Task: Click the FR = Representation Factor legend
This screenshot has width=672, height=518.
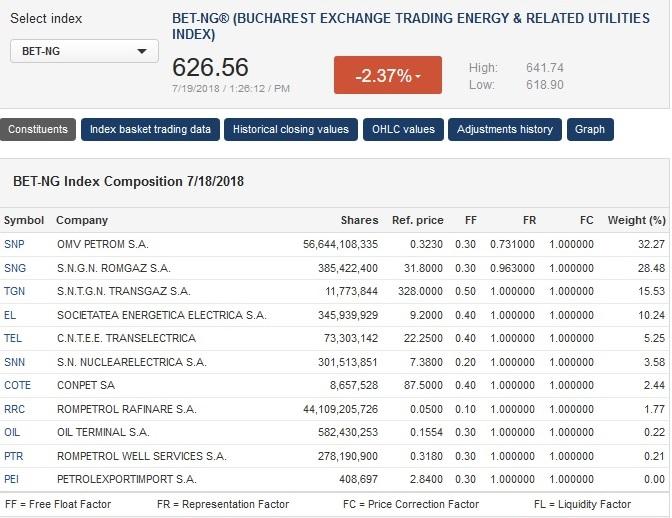Action: click(x=223, y=504)
